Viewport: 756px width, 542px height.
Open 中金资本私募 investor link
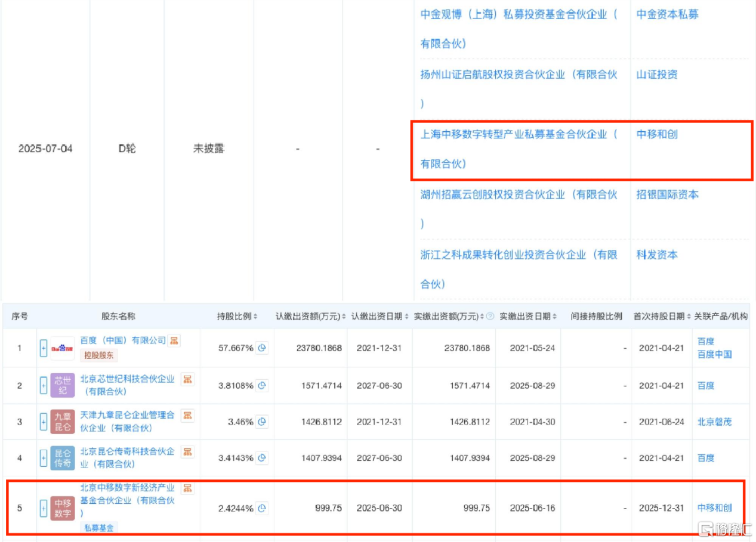point(667,14)
